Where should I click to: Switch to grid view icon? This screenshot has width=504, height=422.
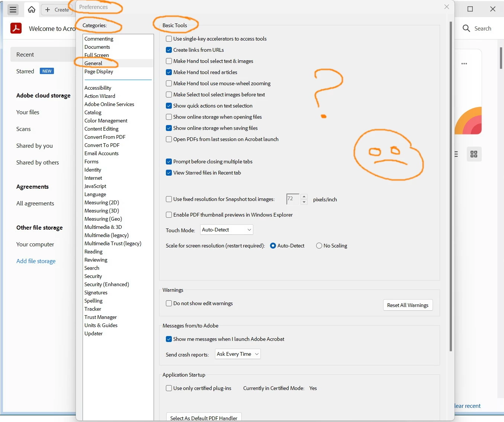coord(474,154)
